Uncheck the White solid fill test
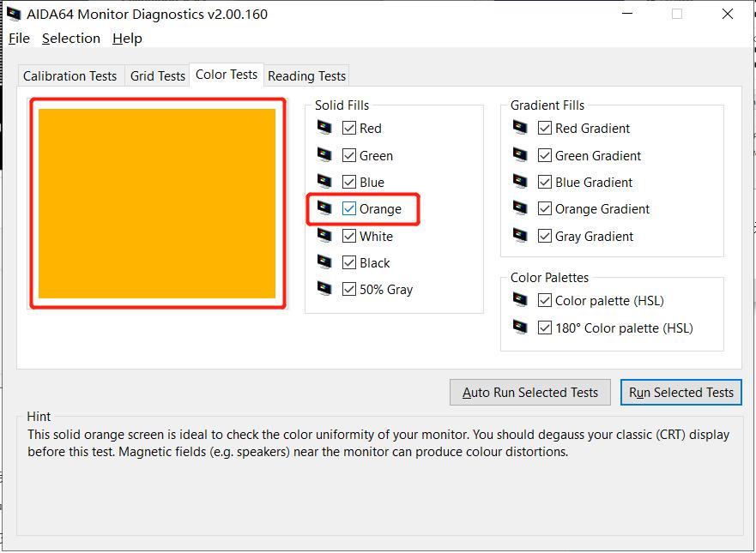The image size is (756, 553). [x=349, y=236]
